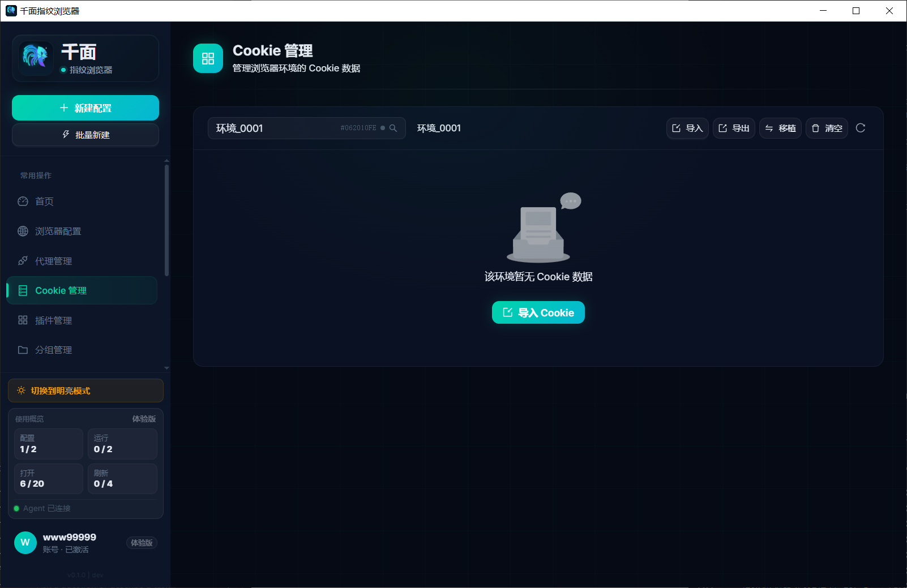Go to 代理管理 in the sidebar

(82, 261)
